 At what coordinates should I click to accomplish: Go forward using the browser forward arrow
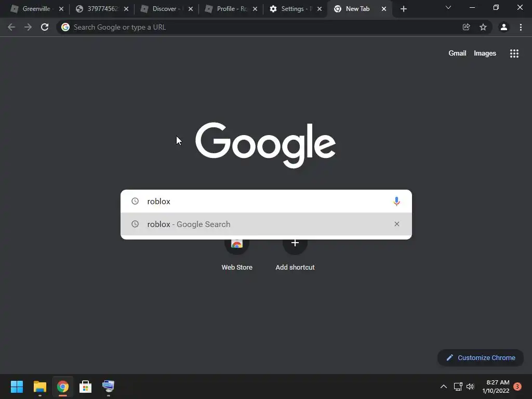tap(28, 27)
